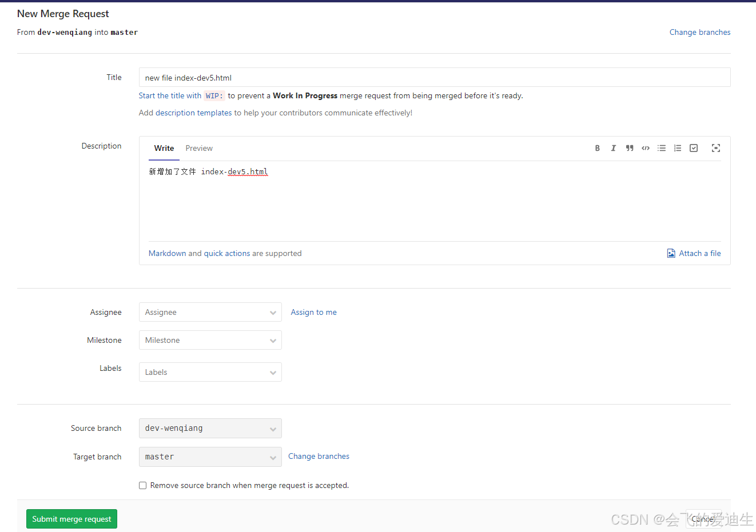Apply italic text formatting icon

(x=613, y=148)
